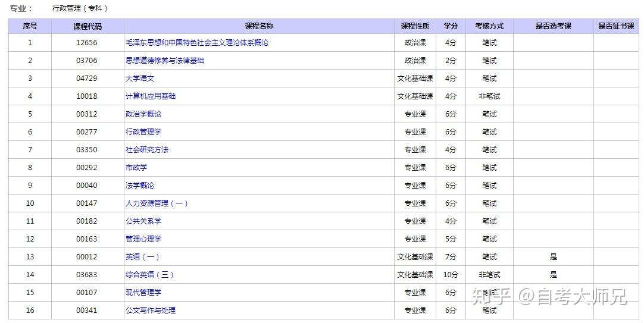Open the 人力资源管理（一） course link
The width and height of the screenshot is (644, 323).
point(157,203)
